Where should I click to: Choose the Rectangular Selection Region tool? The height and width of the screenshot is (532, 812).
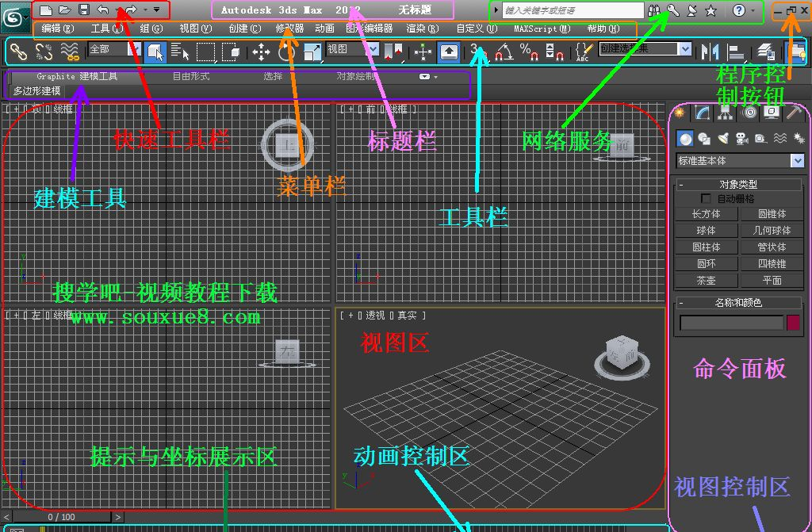(x=205, y=52)
